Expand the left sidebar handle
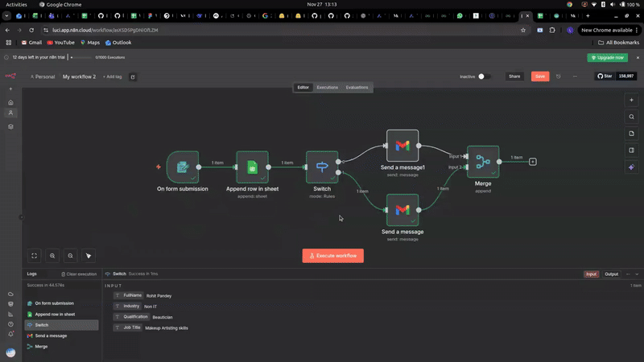Image resolution: width=644 pixels, height=362 pixels. 22,217
